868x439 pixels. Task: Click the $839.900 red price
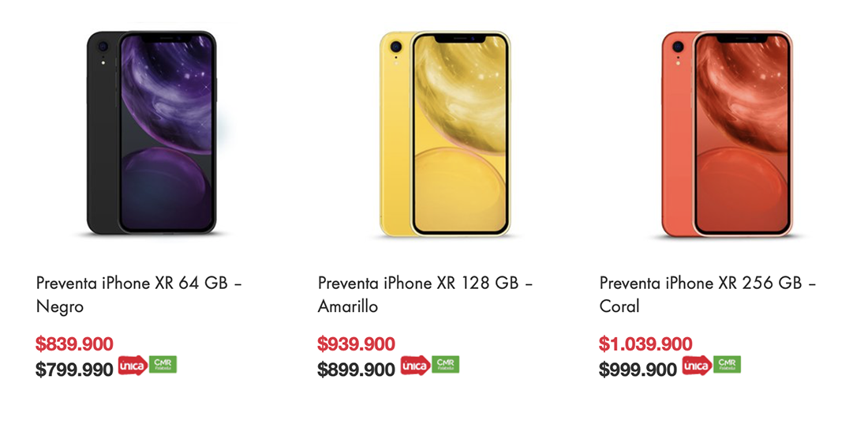[74, 343]
